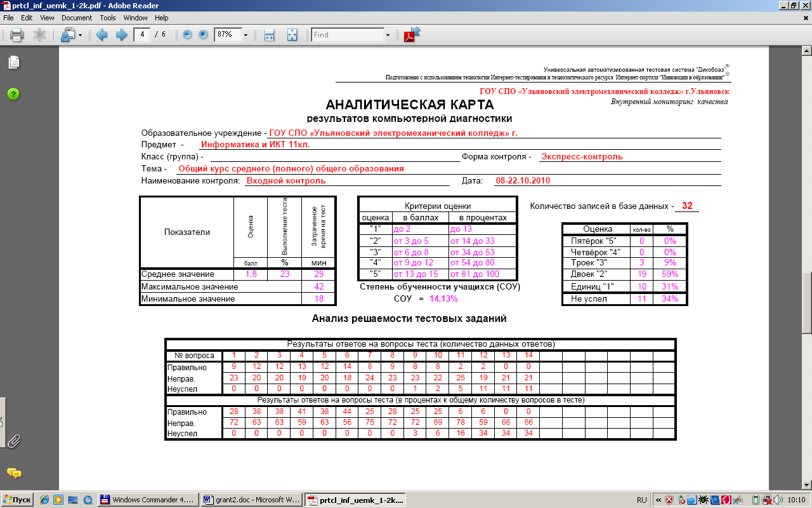The image size is (812, 508).
Task: Open the Window menu
Action: (x=135, y=18)
